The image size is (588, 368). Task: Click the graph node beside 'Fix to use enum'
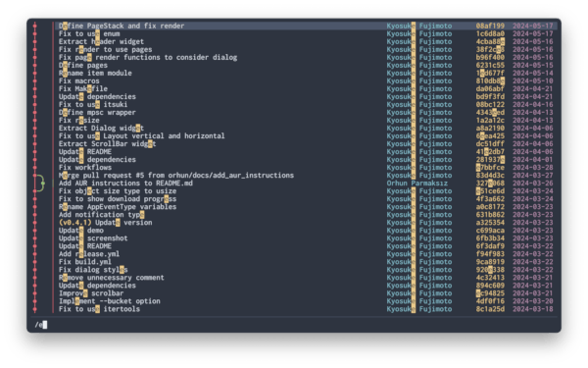click(35, 33)
